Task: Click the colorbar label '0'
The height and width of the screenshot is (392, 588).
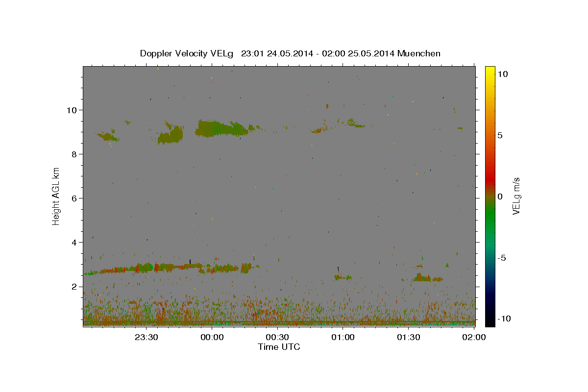Action: 500,196
